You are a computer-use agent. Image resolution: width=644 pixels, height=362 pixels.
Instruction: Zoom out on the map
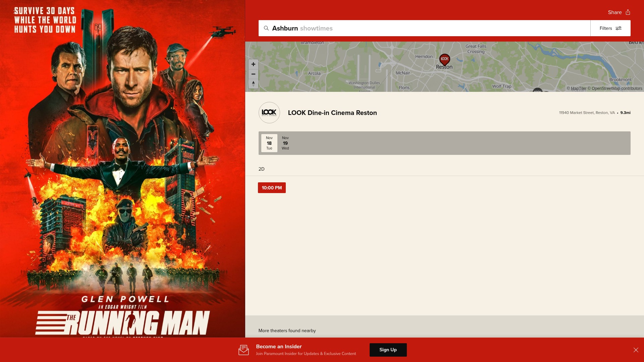pos(253,74)
